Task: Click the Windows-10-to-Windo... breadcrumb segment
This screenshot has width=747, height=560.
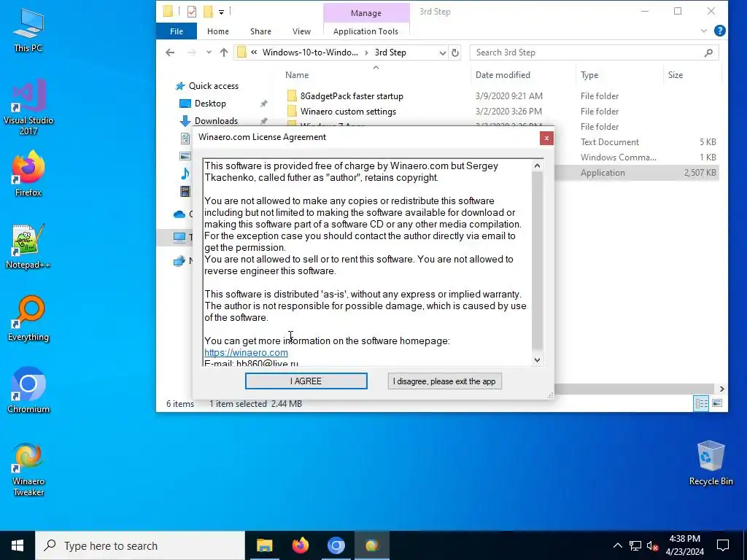Action: [310, 52]
